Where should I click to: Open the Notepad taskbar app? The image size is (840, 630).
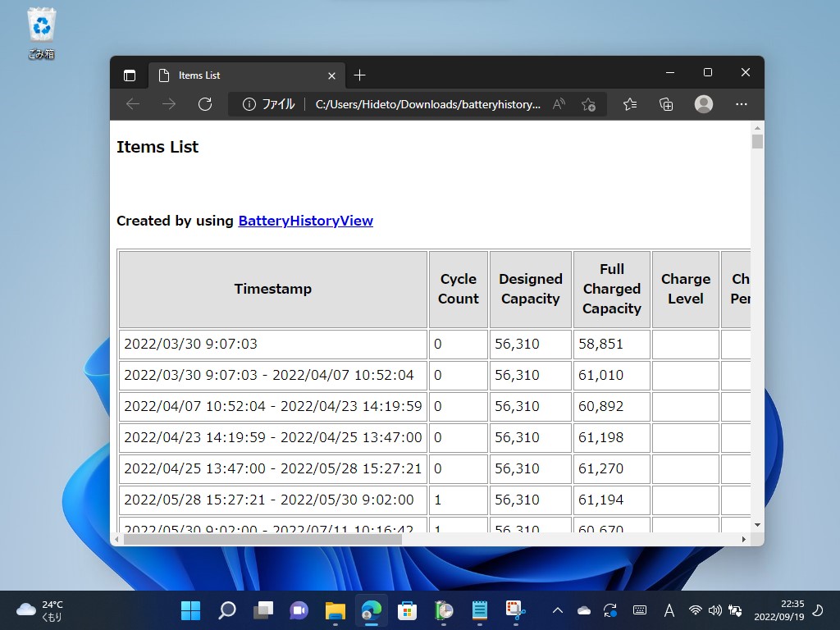(x=479, y=610)
